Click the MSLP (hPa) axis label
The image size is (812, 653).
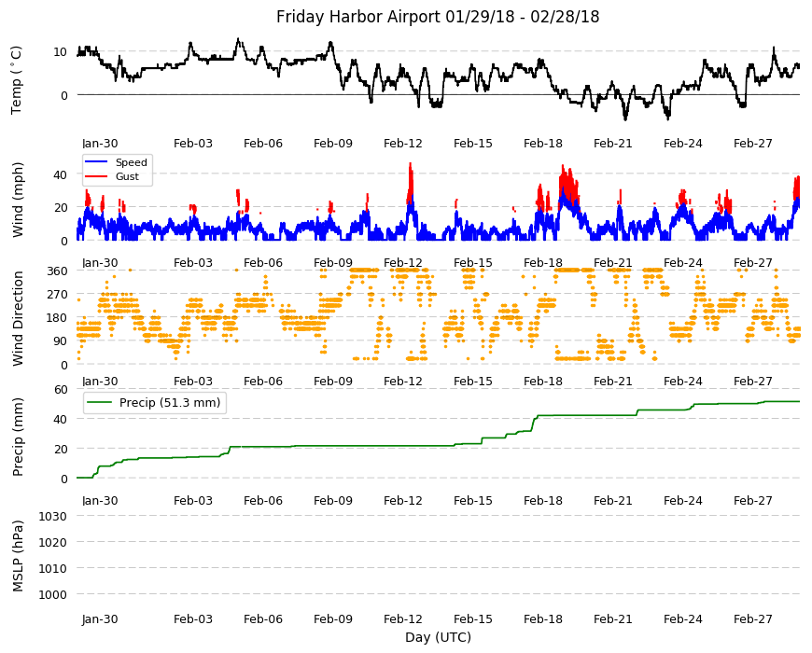(x=18, y=556)
